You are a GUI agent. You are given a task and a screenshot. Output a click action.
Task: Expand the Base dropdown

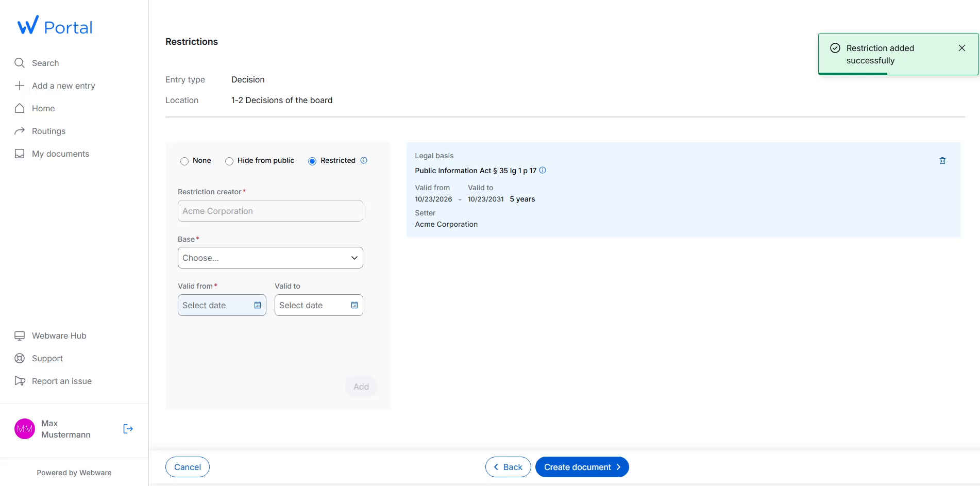(x=271, y=258)
